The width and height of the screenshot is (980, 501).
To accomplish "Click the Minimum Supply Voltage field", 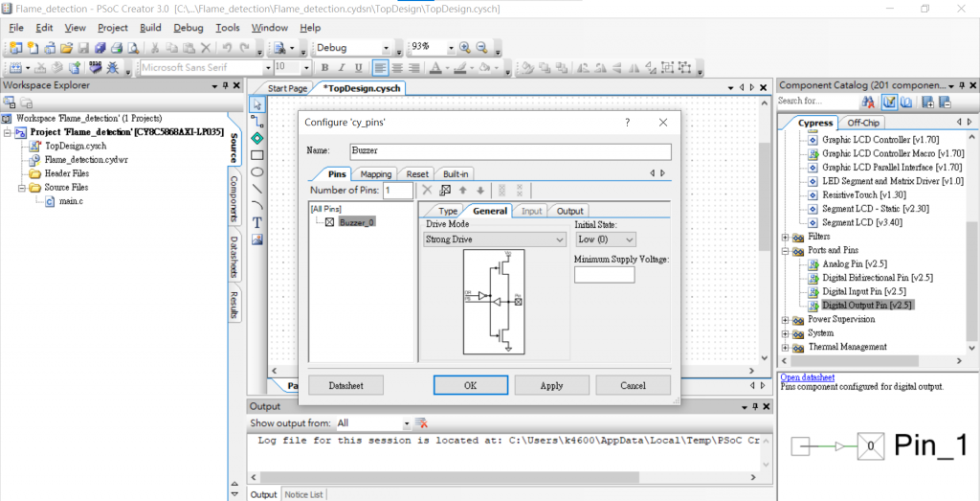I will (x=605, y=275).
